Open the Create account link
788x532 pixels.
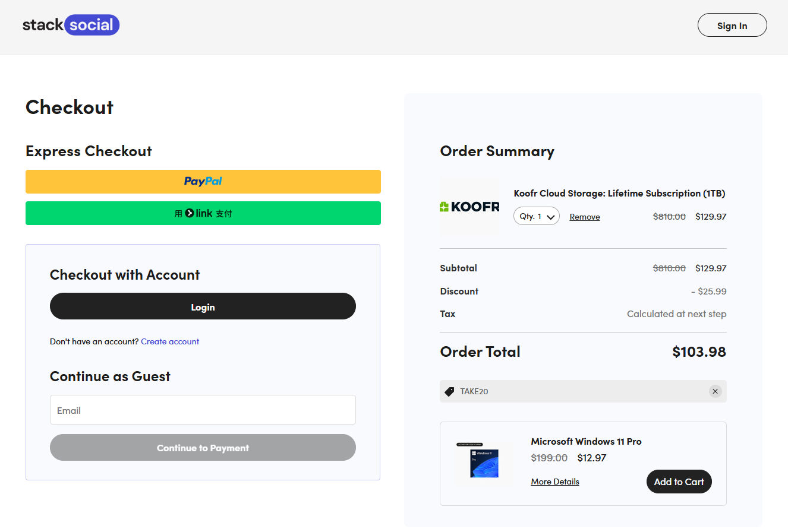(x=170, y=341)
